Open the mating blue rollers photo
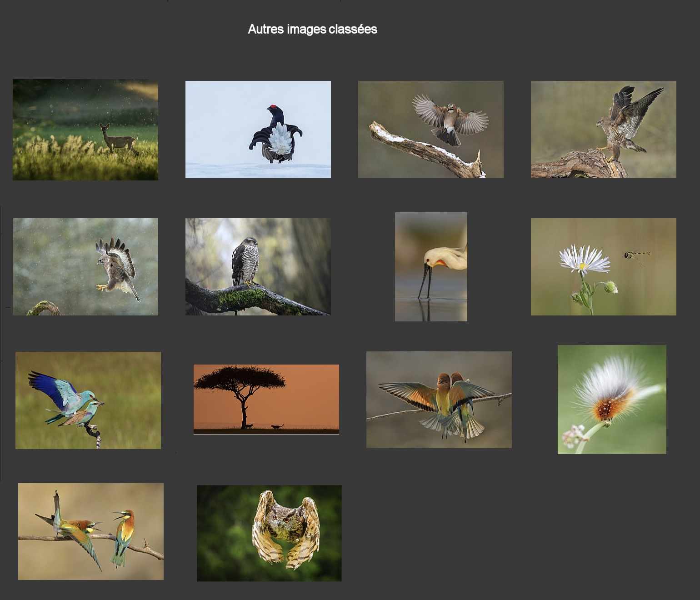The width and height of the screenshot is (700, 600). [88, 400]
